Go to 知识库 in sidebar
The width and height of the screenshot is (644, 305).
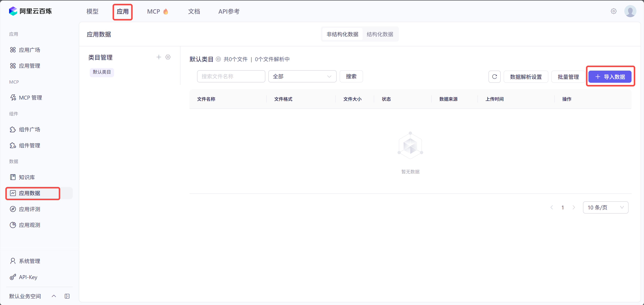27,177
